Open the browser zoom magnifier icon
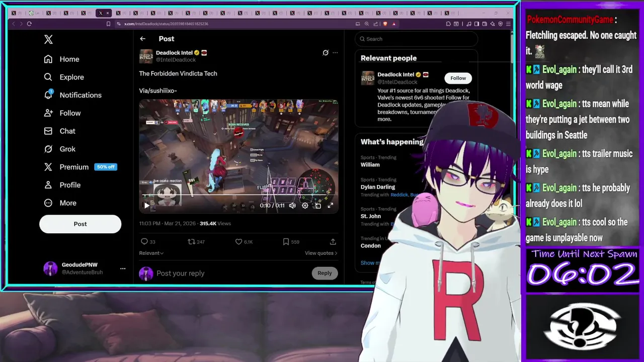 [367, 24]
